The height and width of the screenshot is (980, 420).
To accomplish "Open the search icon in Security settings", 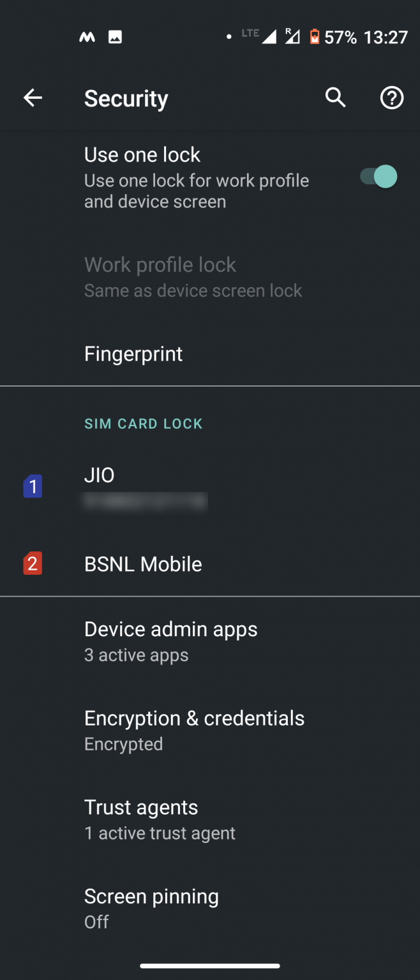I will pos(335,98).
